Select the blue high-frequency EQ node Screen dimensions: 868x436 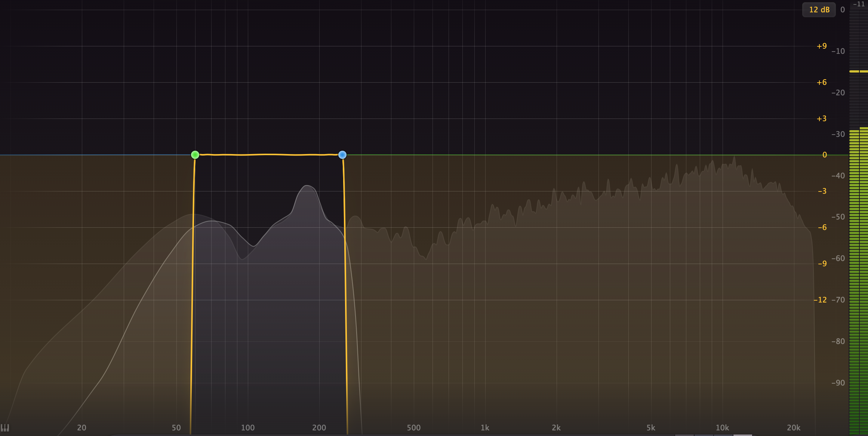pyautogui.click(x=343, y=154)
